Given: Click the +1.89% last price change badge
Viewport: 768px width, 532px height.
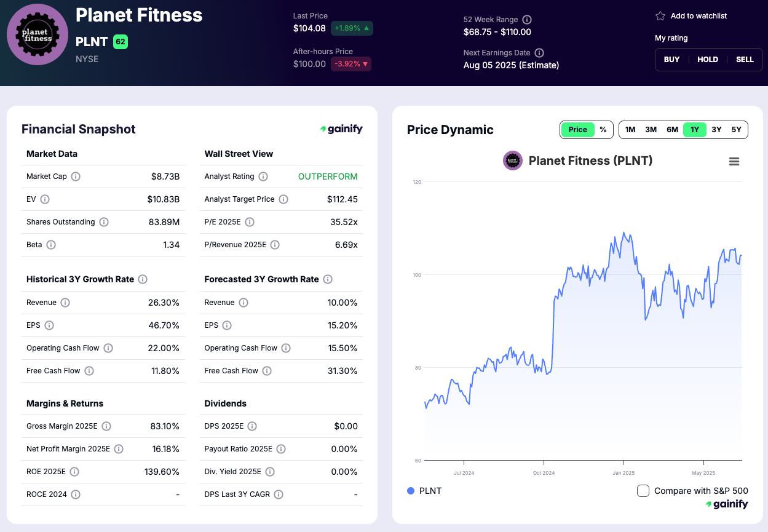Looking at the screenshot, I should [352, 28].
